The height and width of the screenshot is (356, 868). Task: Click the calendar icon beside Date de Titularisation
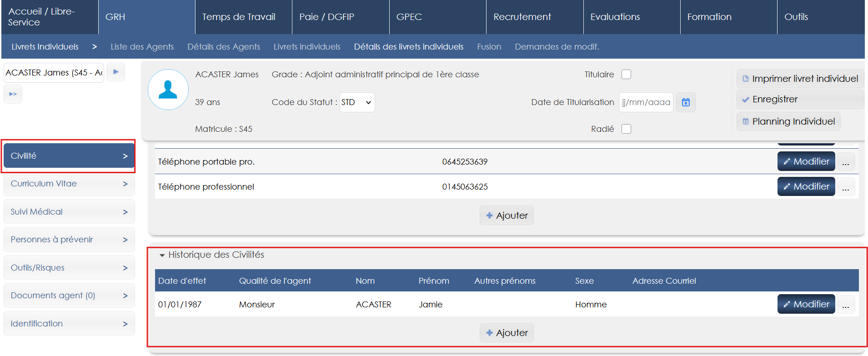pos(686,102)
